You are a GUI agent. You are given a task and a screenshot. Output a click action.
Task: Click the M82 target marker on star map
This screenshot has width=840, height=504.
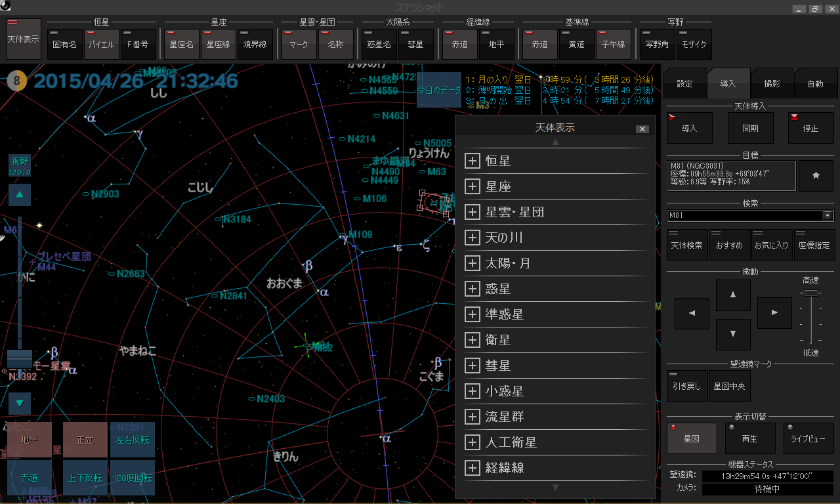[x=307, y=346]
